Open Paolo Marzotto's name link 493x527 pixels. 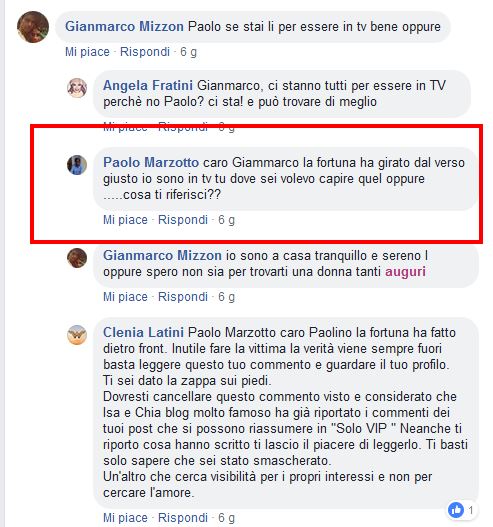point(151,162)
